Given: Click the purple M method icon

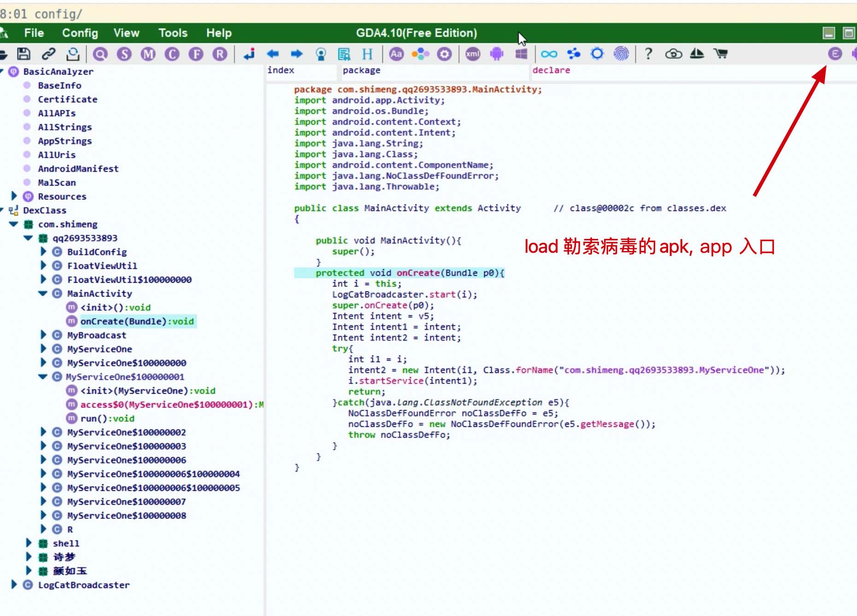Looking at the screenshot, I should coord(148,54).
